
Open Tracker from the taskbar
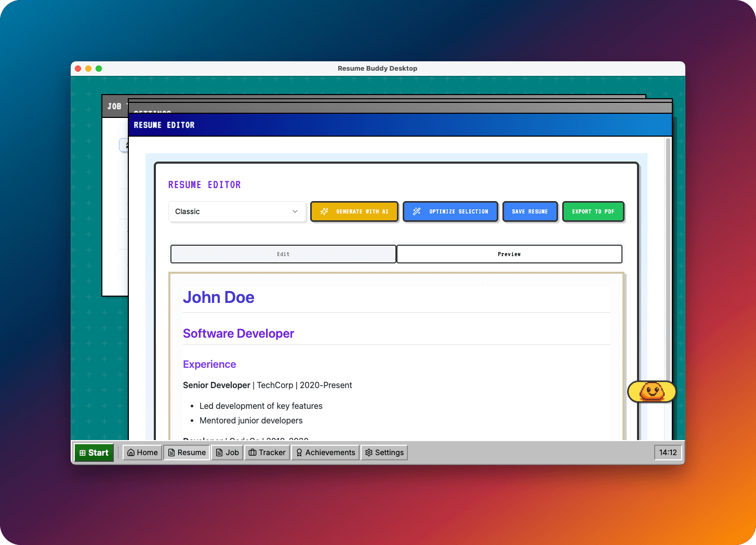coord(267,453)
